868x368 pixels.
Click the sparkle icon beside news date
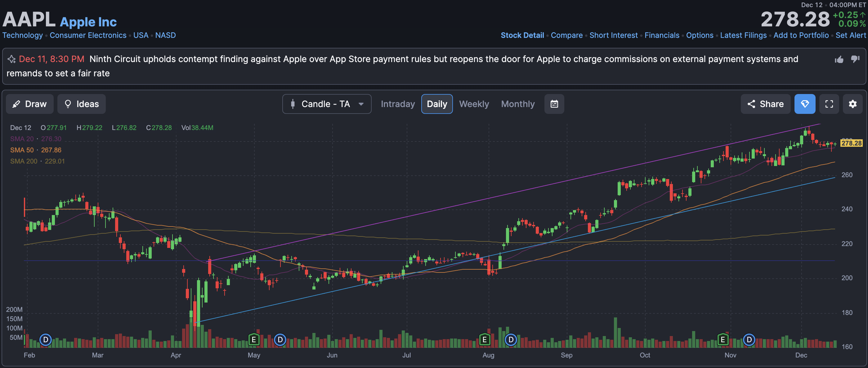point(12,59)
